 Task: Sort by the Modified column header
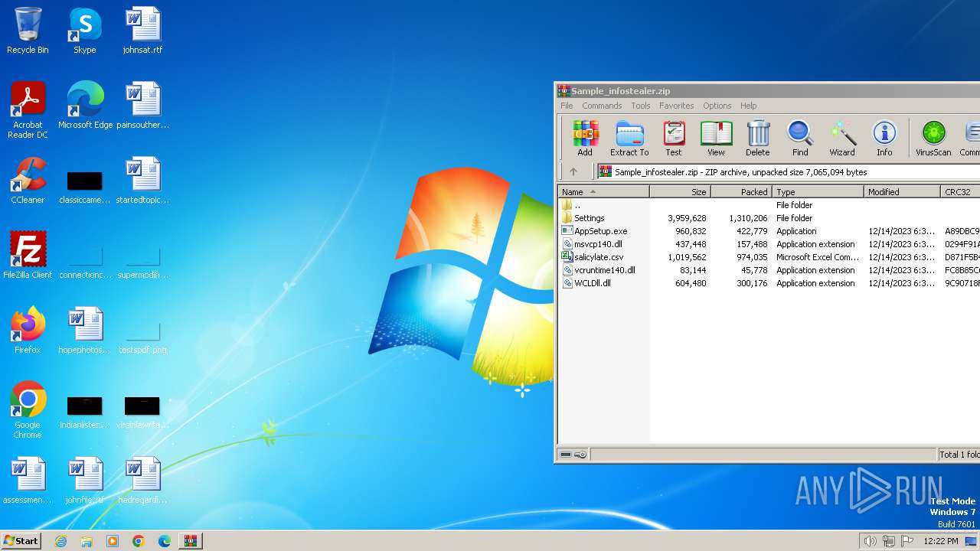[x=902, y=192]
